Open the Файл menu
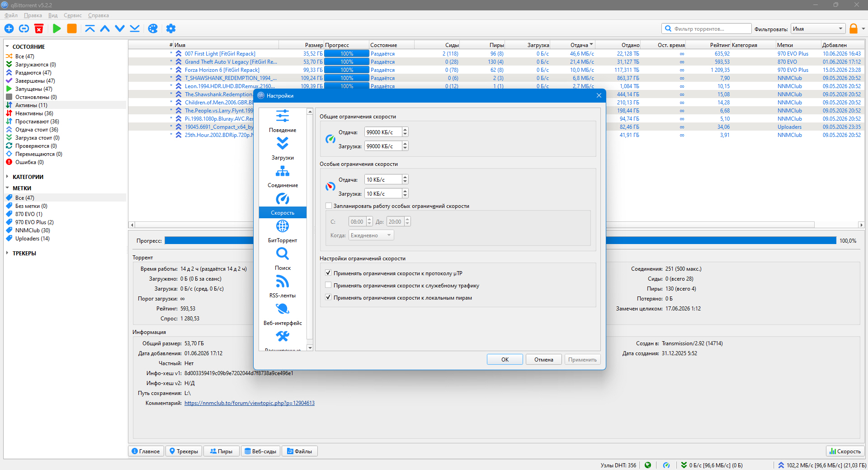Screen dimensions: 868x470 [x=11, y=15]
